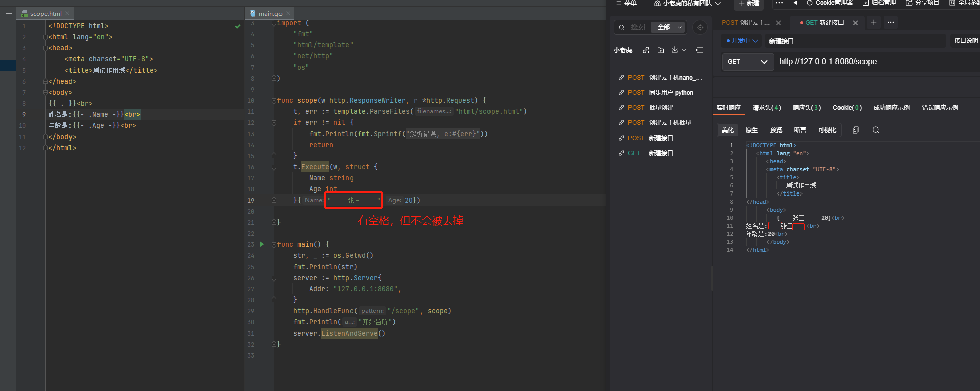Select the 美化 response view
This screenshot has width=980, height=391.
[728, 130]
